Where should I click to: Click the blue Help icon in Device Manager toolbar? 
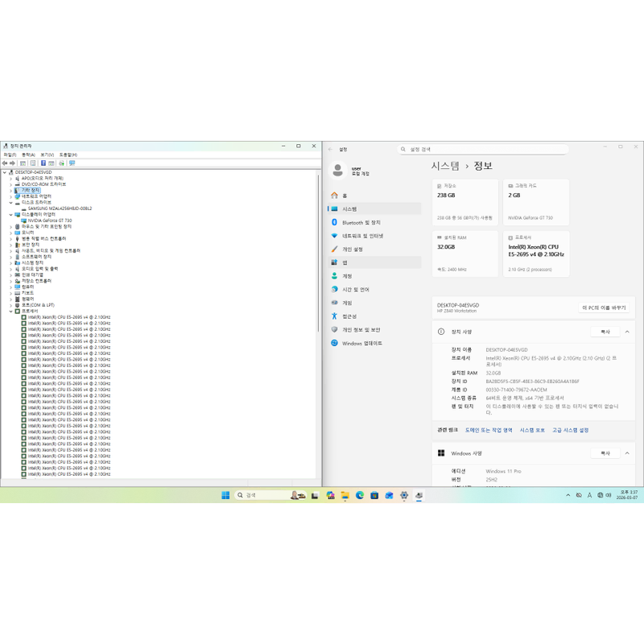pyautogui.click(x=43, y=163)
